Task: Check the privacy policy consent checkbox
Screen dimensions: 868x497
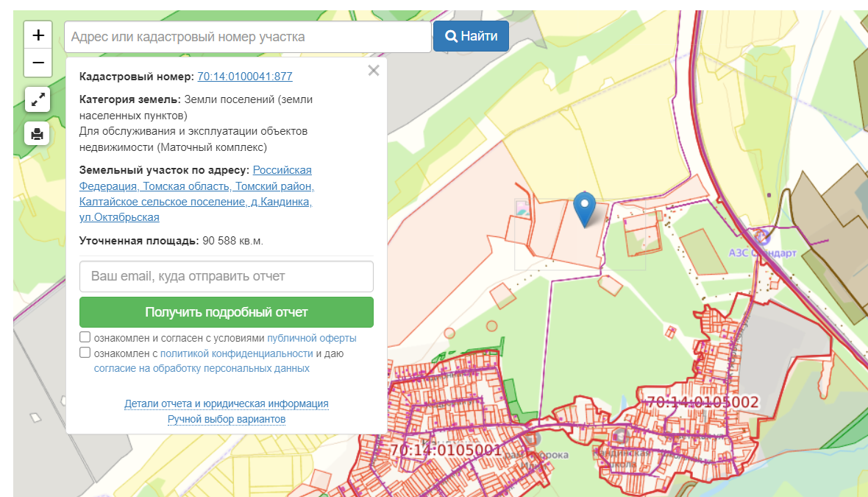Action: [85, 353]
